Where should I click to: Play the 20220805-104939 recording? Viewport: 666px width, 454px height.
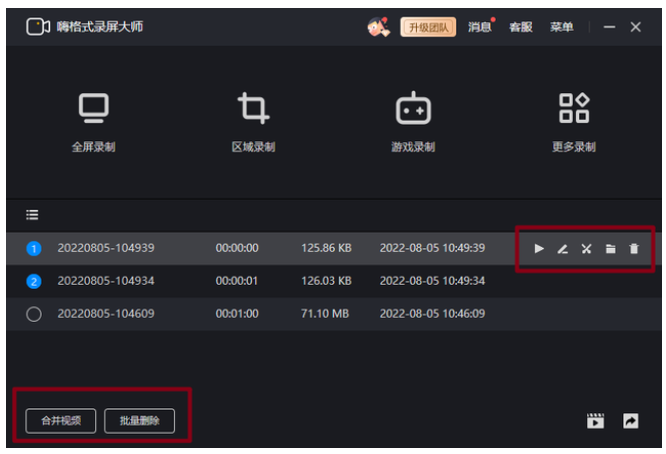tap(539, 249)
